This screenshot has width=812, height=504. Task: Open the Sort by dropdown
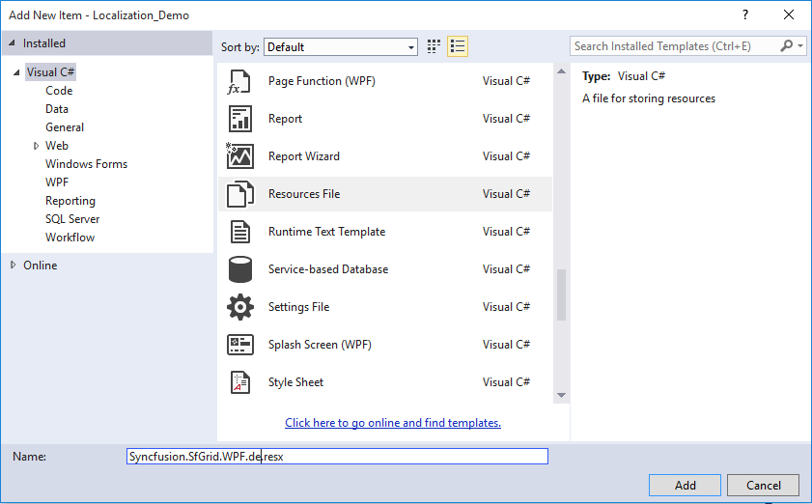(x=341, y=46)
